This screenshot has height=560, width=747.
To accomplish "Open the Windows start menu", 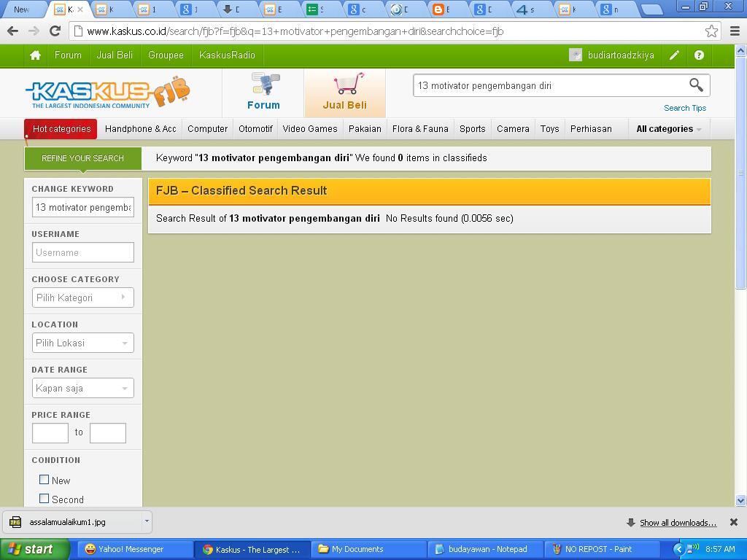I will tap(34, 549).
